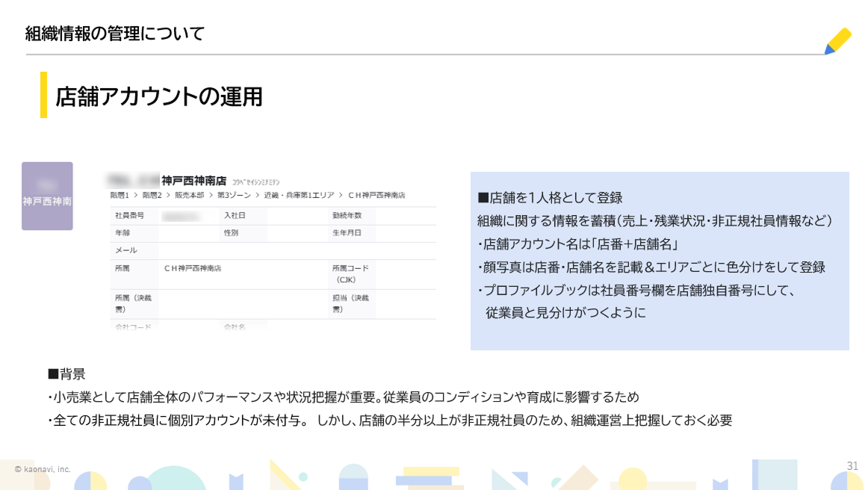The height and width of the screenshot is (490, 868).
Task: Click the 年齢 field label
Action: coord(123,233)
